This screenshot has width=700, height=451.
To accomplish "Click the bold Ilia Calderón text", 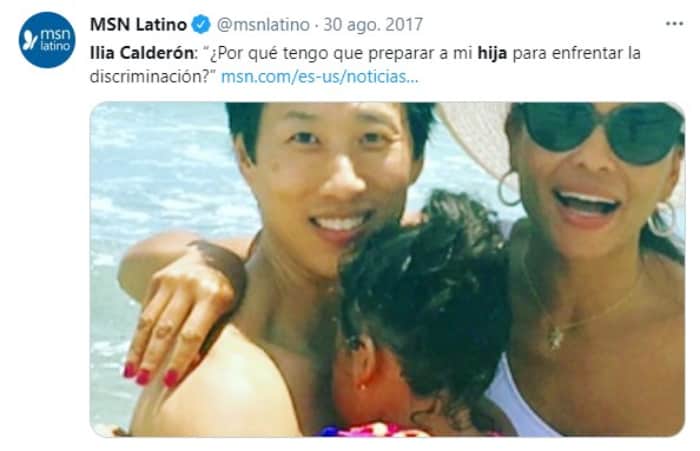I will 142,53.
